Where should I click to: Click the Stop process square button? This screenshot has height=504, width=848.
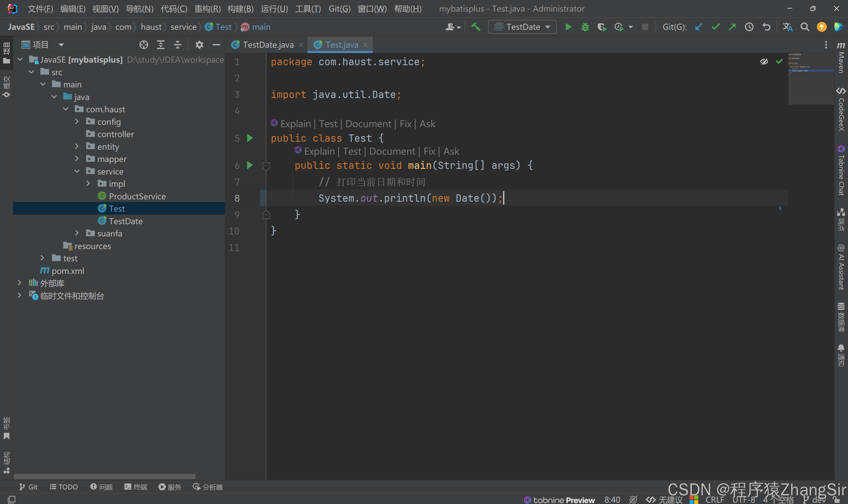pyautogui.click(x=645, y=27)
